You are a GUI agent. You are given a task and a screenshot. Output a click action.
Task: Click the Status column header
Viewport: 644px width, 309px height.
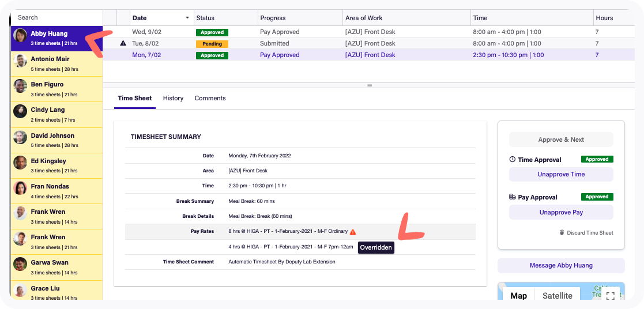coord(226,18)
